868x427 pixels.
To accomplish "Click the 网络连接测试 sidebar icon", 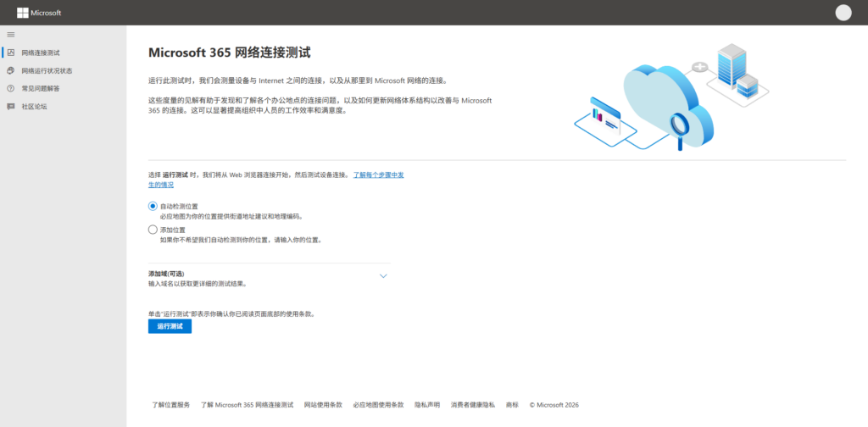I will 11,53.
